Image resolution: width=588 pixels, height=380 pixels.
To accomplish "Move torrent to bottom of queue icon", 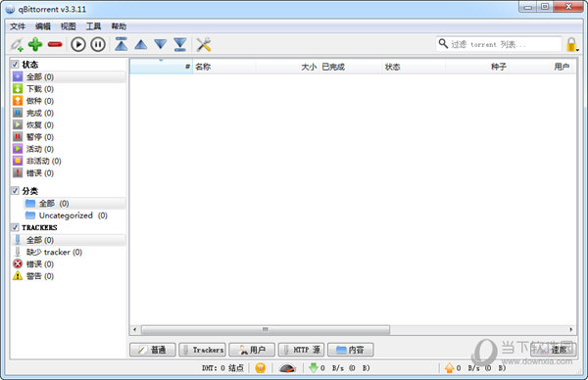I will 180,44.
